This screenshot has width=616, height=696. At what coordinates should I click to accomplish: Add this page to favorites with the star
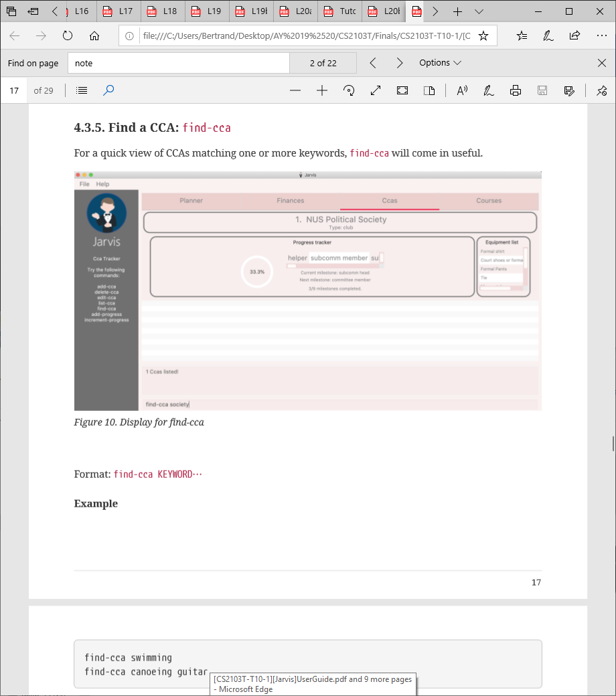(483, 36)
